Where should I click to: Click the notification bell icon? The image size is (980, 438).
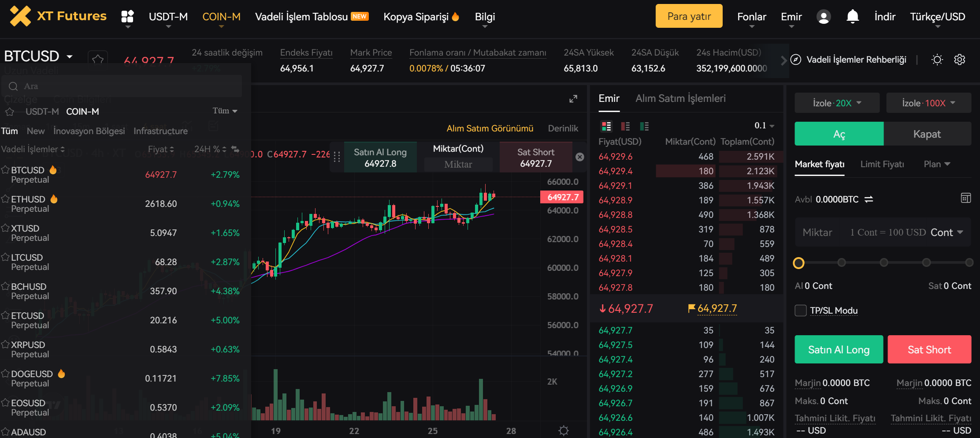coord(853,17)
